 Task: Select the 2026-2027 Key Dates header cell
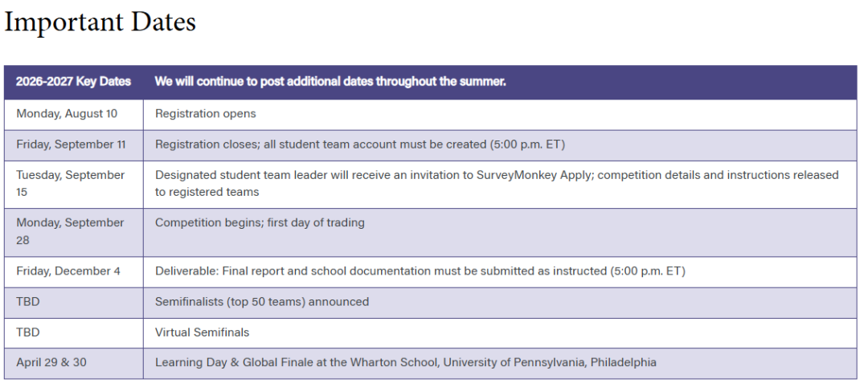74,82
